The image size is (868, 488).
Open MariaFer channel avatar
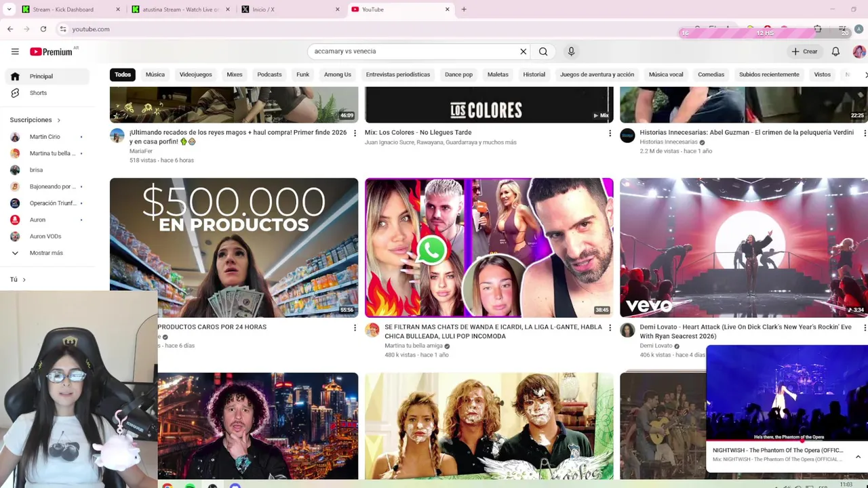(117, 136)
